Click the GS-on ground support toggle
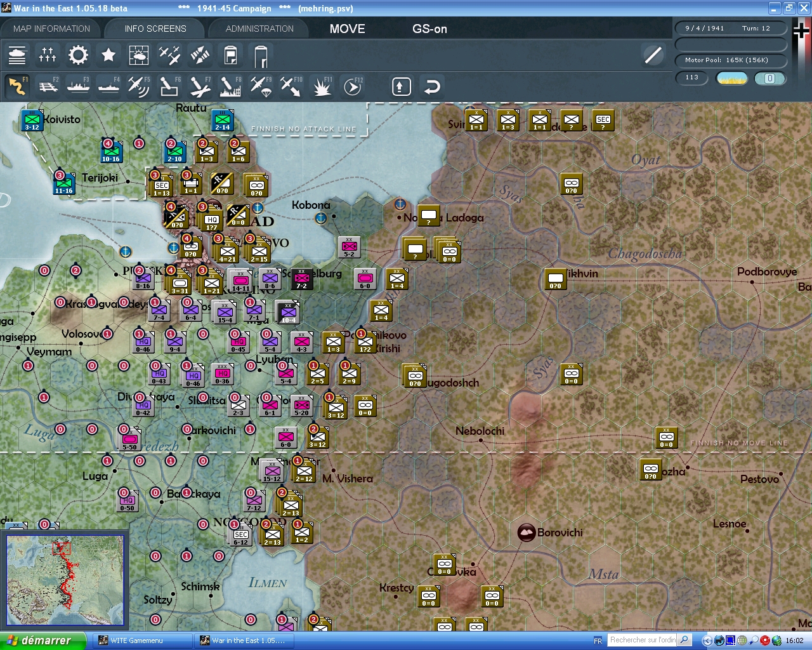Image resolution: width=812 pixels, height=650 pixels. click(x=429, y=29)
